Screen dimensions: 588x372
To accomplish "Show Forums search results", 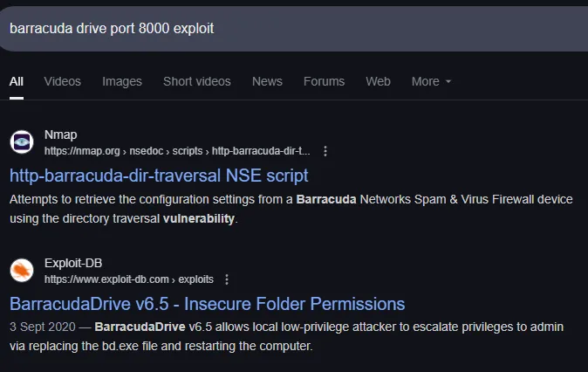I will click(324, 81).
